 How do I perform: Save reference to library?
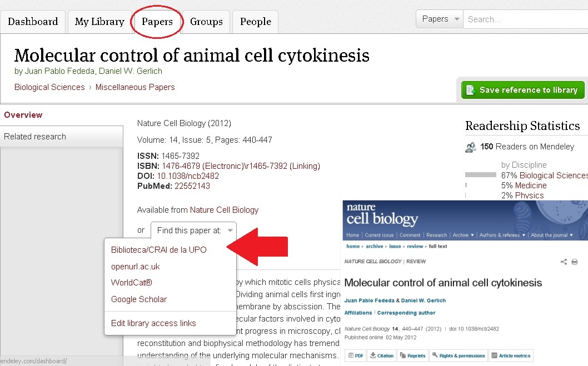coord(522,90)
